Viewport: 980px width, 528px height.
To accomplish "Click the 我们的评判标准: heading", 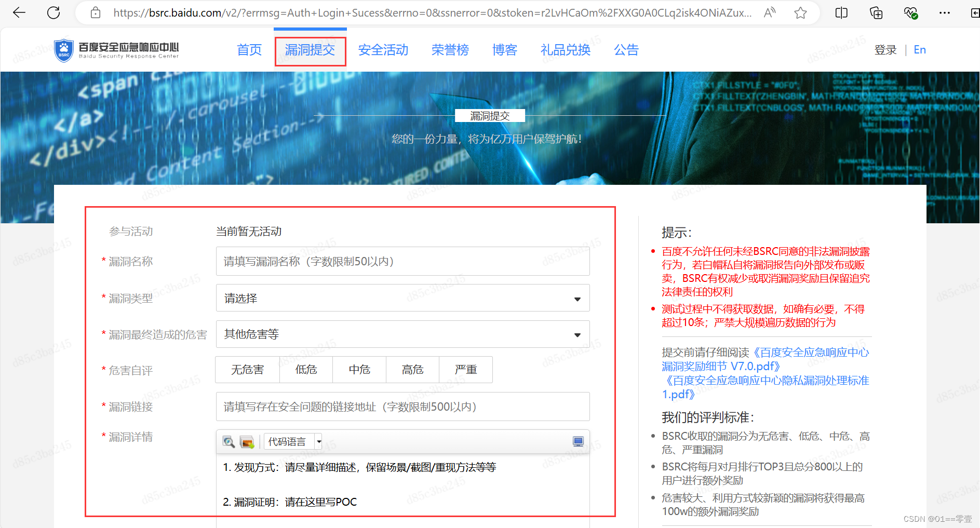I will pos(708,417).
